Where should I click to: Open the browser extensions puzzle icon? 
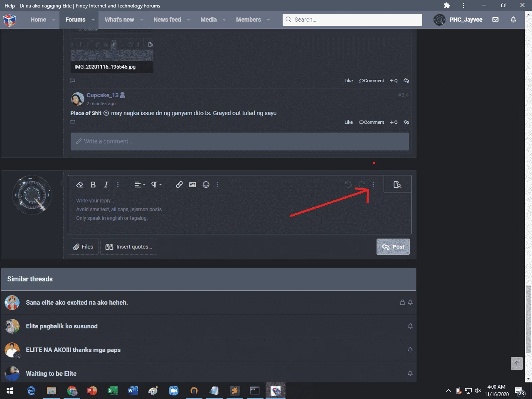(447, 5)
